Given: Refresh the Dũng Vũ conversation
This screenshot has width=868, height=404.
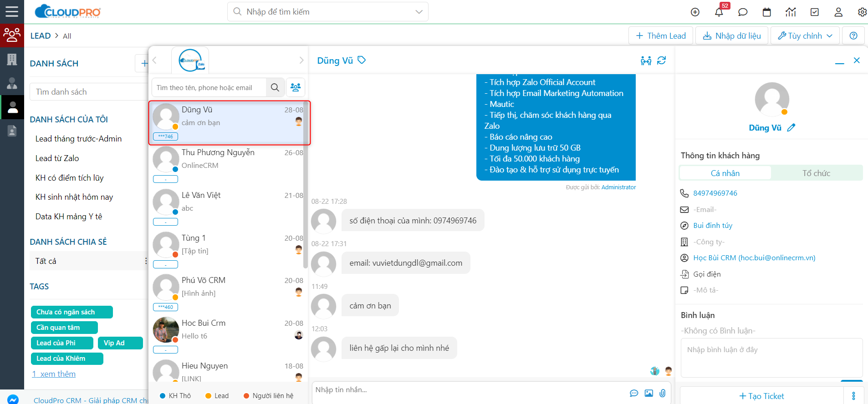Looking at the screenshot, I should tap(661, 60).
